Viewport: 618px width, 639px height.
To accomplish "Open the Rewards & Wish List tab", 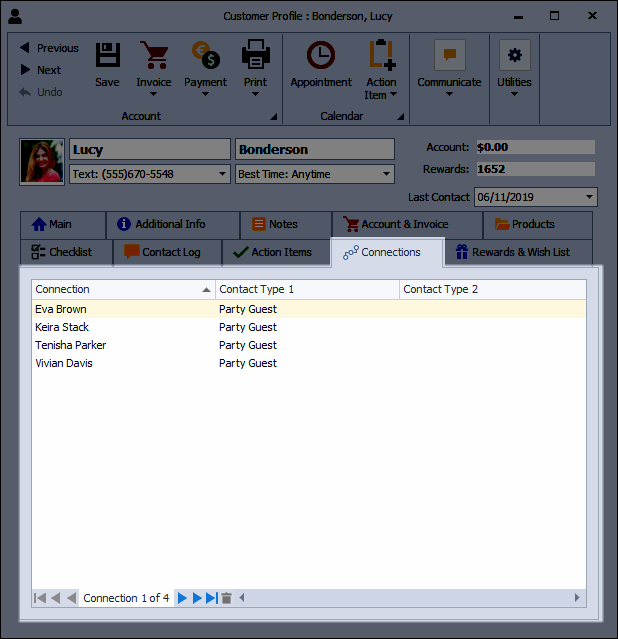I will pyautogui.click(x=518, y=253).
